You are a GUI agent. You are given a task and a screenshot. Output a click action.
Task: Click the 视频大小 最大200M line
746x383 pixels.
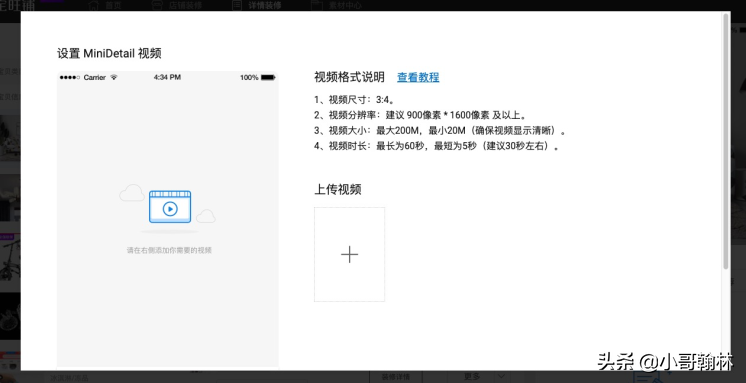(x=440, y=130)
